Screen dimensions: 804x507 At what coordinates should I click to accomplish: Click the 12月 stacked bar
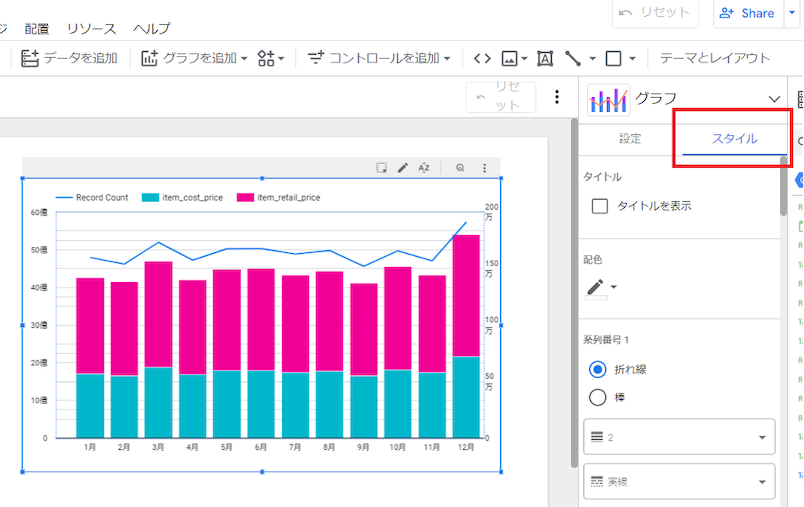click(466, 336)
